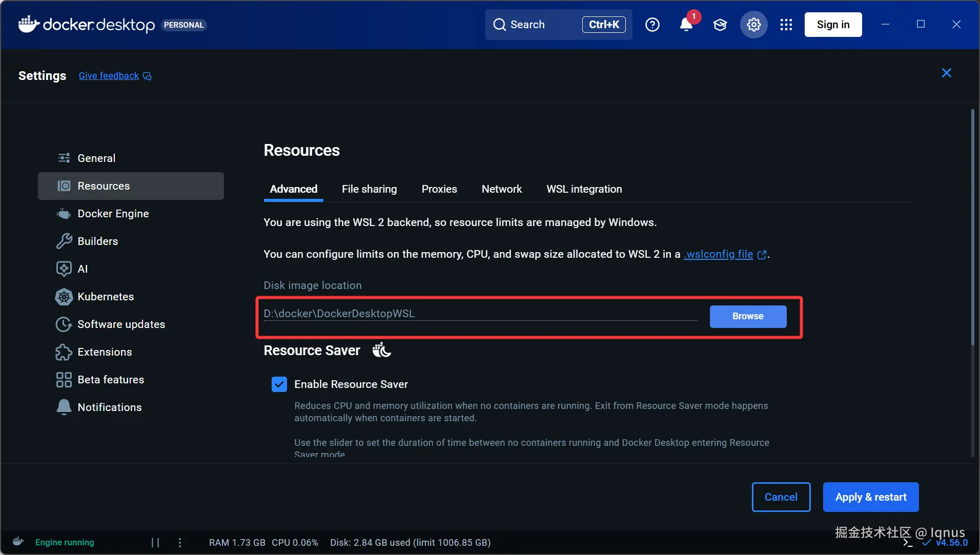The width and height of the screenshot is (980, 555).
Task: Click the Sign in button
Action: click(x=833, y=25)
